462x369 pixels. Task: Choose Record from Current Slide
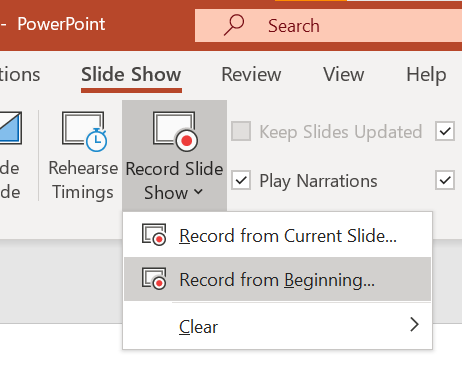pyautogui.click(x=277, y=235)
